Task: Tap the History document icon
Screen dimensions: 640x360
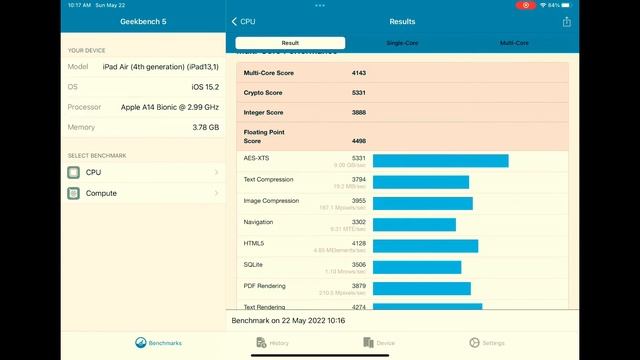Action: coord(261,342)
